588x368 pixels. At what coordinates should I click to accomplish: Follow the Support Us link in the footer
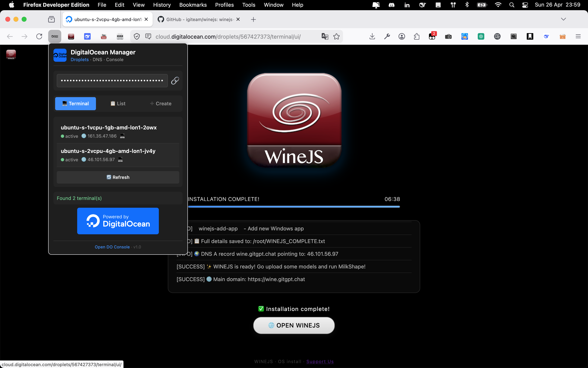coord(320,361)
